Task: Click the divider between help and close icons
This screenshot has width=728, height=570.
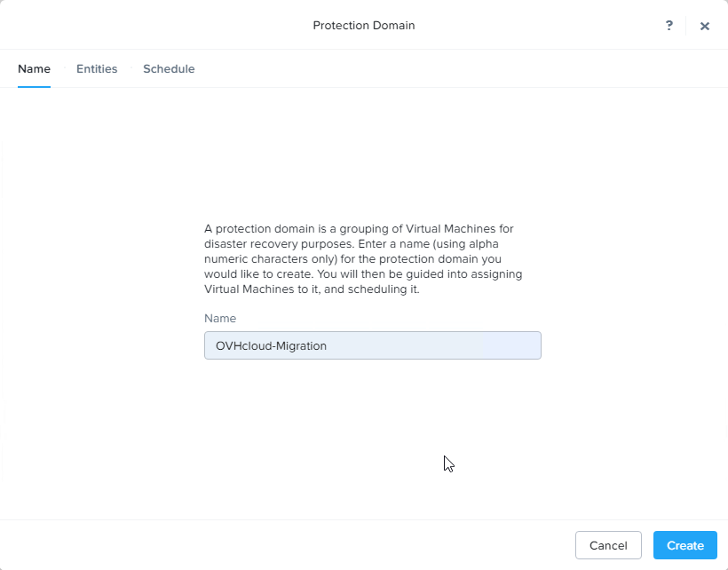Action: tap(685, 26)
